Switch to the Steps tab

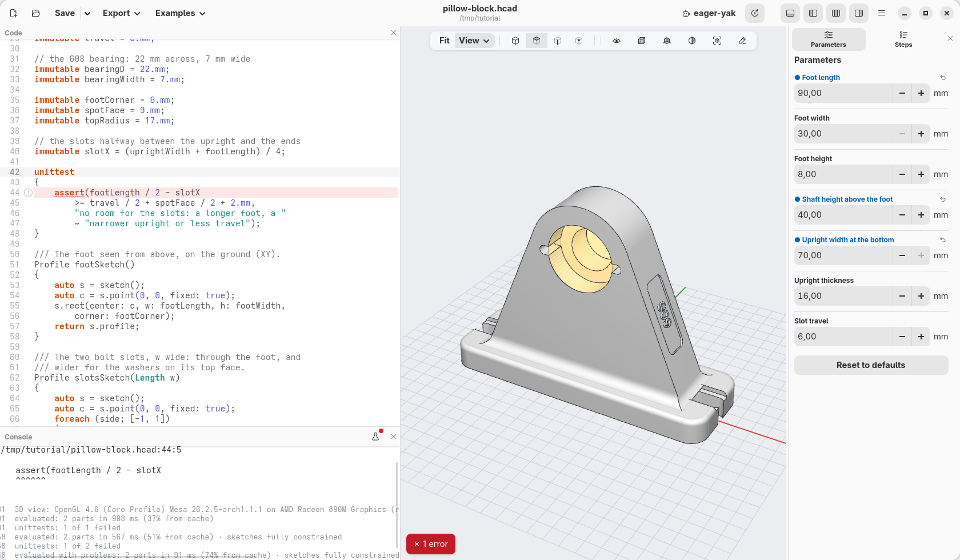point(903,39)
